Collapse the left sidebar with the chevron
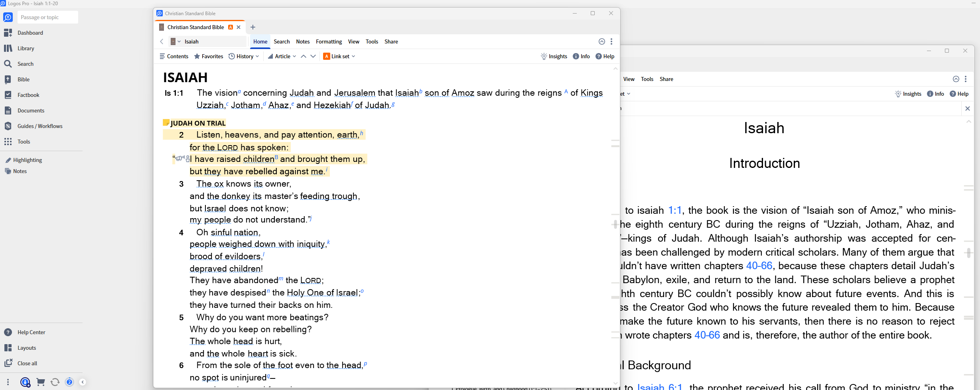The height and width of the screenshot is (390, 980). click(83, 382)
